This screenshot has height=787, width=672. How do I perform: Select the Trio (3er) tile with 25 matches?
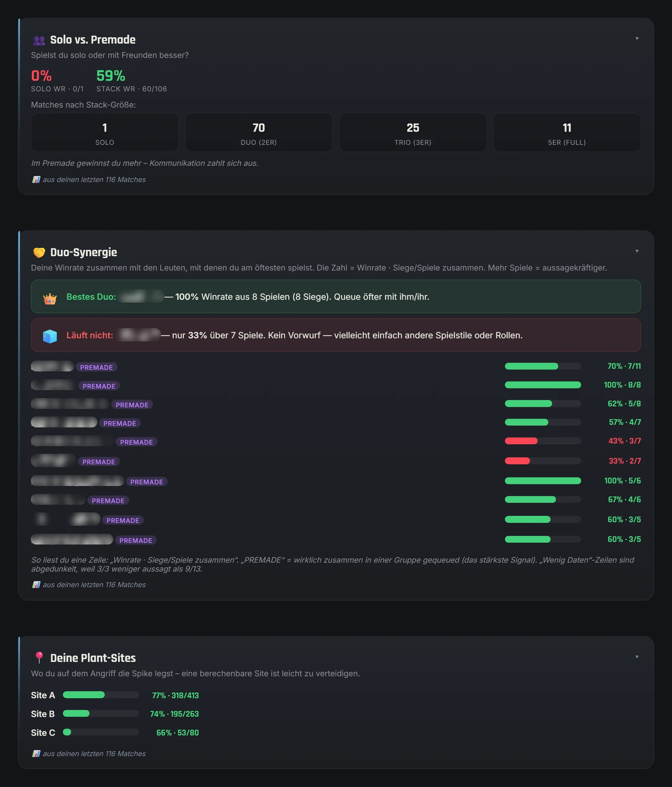click(x=413, y=132)
